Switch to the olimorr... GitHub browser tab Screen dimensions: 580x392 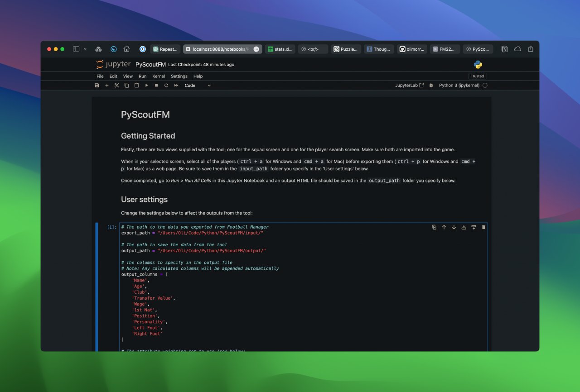coord(412,49)
